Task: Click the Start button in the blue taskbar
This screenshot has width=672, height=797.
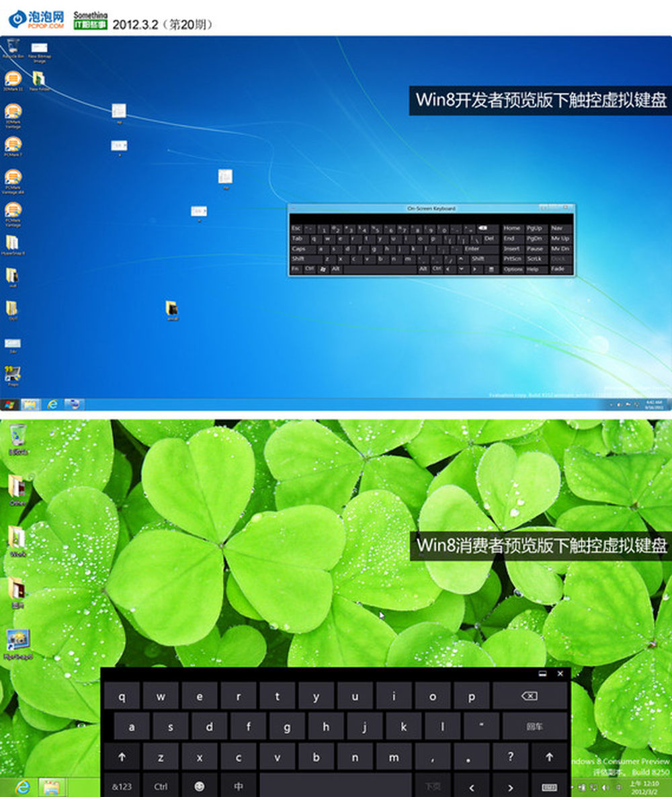Action: [x=9, y=405]
